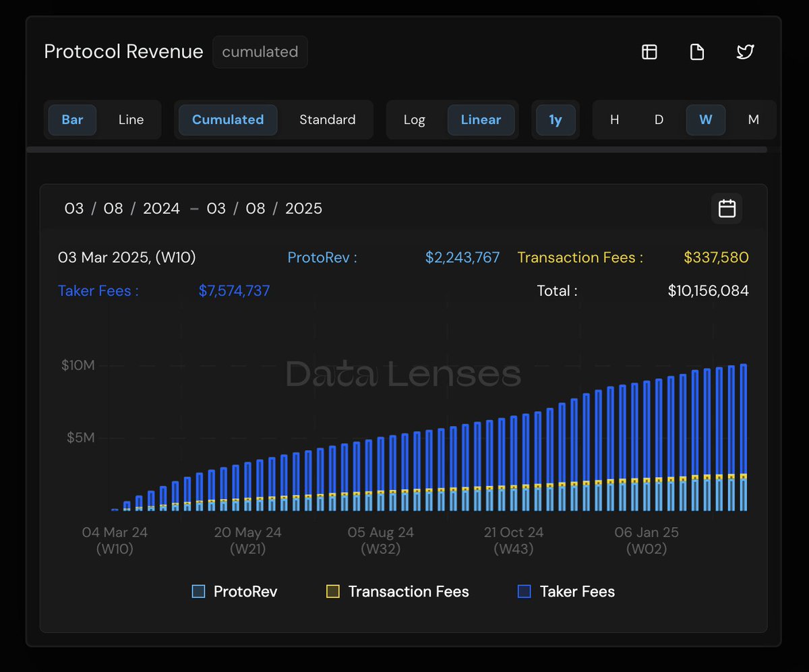Click the cumulated label next to the title
Screen dimensions: 809x672
[260, 52]
